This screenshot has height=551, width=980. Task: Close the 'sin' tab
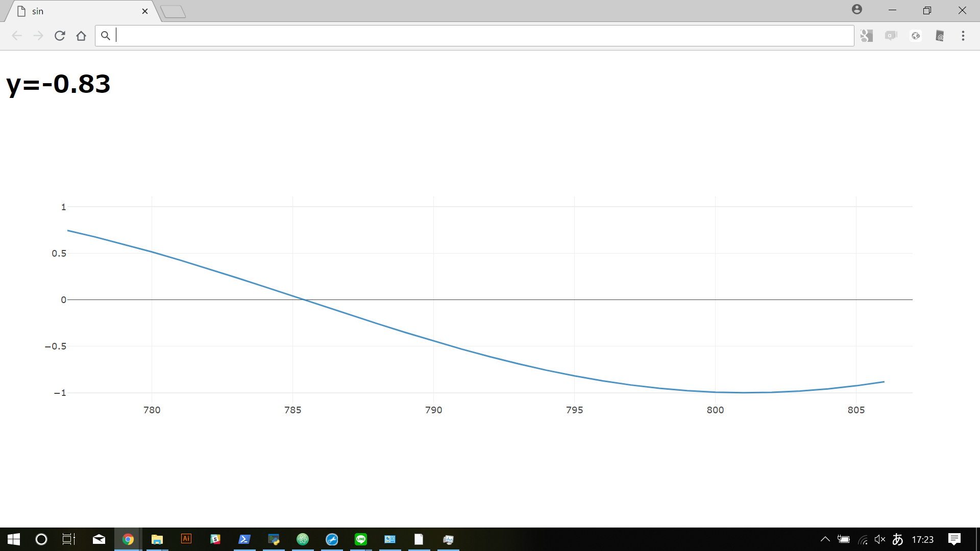pyautogui.click(x=145, y=11)
